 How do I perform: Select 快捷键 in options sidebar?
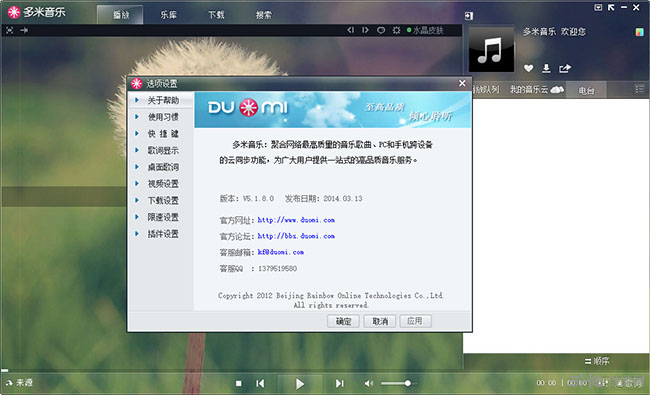point(161,133)
